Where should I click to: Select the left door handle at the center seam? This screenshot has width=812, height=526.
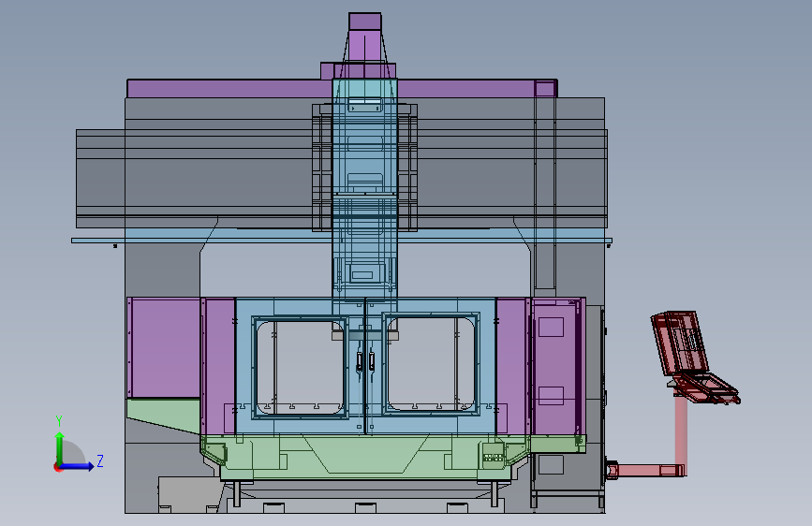click(360, 361)
